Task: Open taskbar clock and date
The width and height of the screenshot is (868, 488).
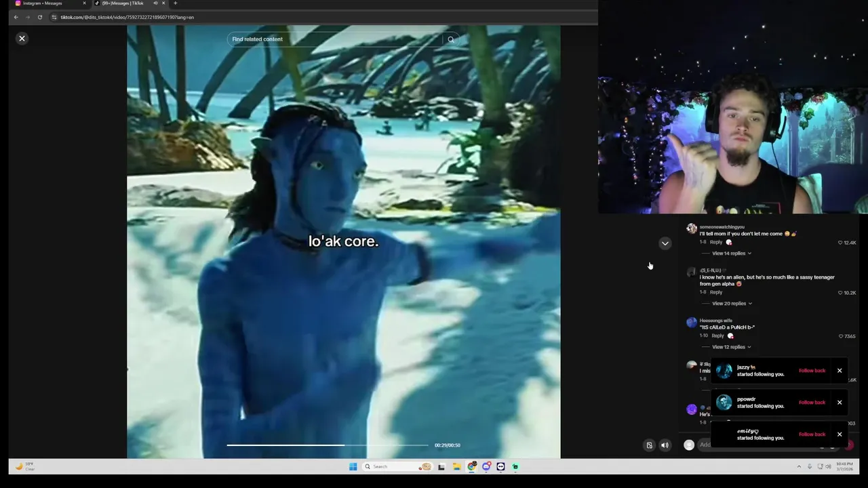Action: coord(844,466)
